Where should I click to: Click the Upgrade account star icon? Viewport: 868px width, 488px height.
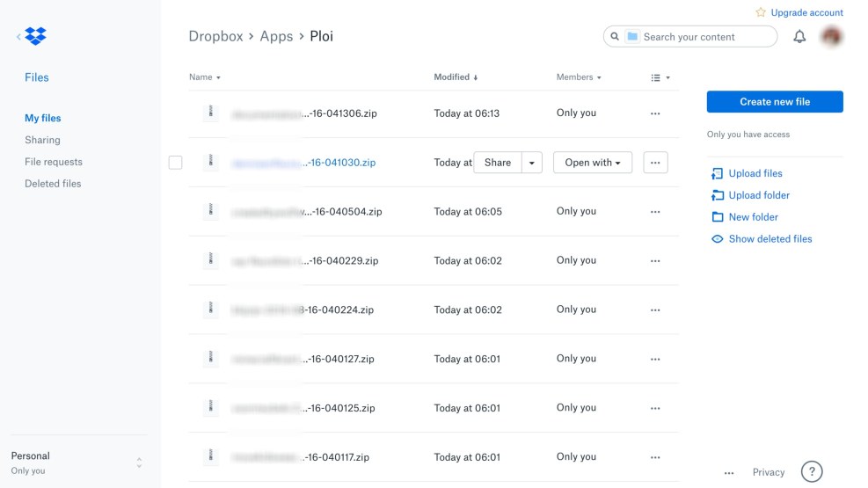761,12
